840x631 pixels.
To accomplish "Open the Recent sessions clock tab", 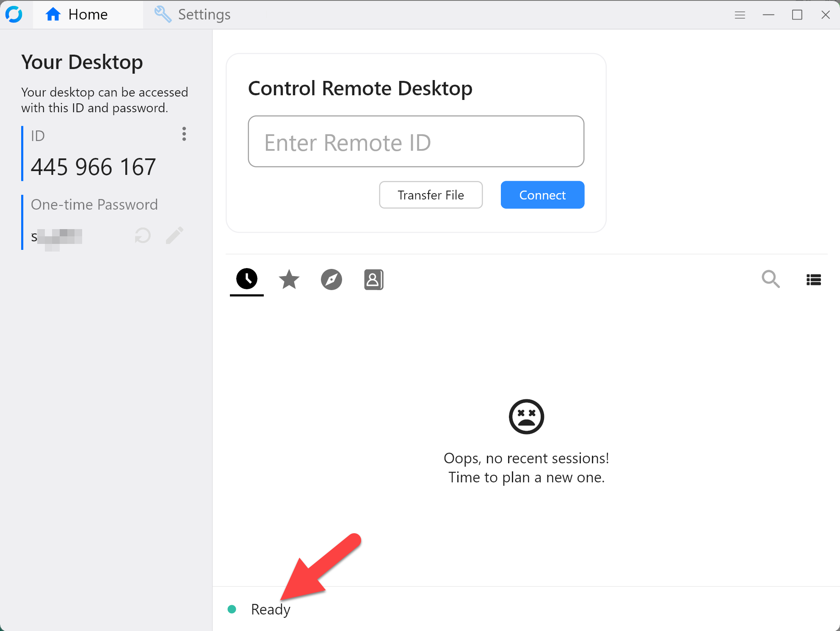I will pos(247,279).
